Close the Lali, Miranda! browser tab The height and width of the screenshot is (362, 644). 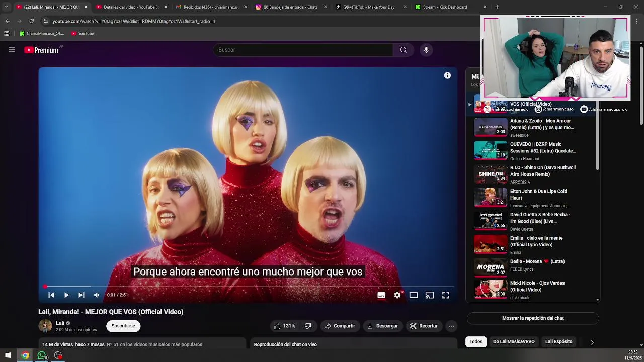point(86,7)
